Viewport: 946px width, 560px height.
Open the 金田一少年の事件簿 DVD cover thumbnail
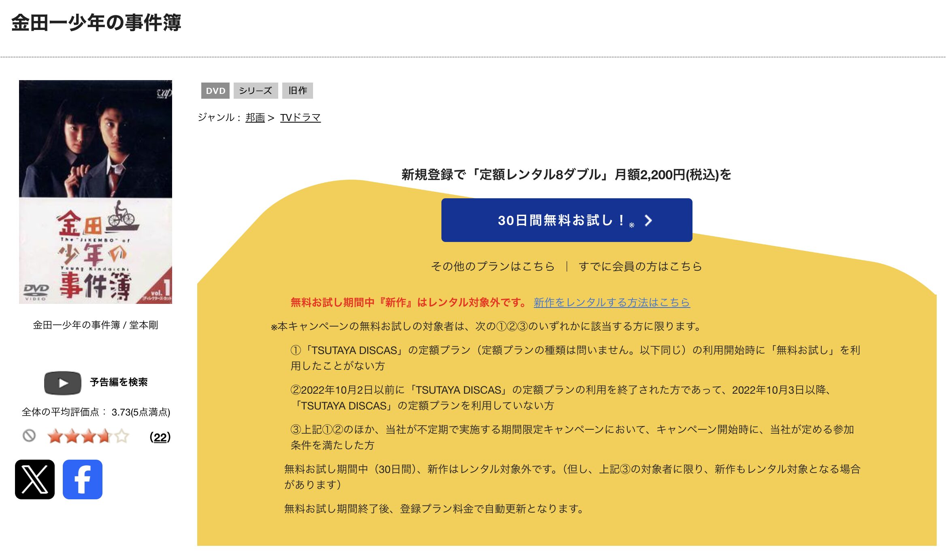(x=96, y=192)
